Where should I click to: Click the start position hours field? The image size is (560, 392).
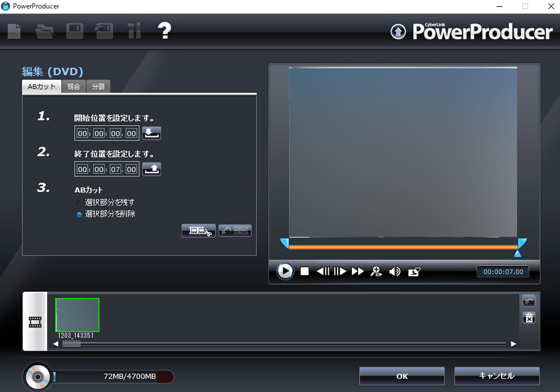(83, 133)
